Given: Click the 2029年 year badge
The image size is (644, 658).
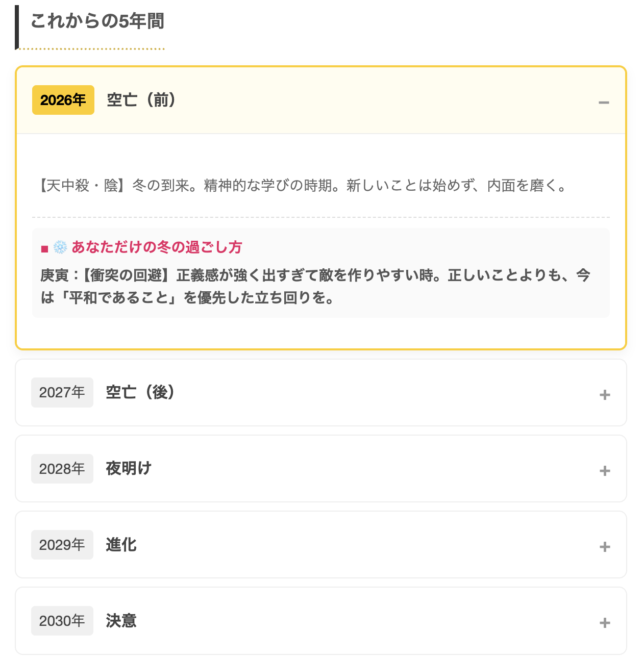Looking at the screenshot, I should pos(62,544).
